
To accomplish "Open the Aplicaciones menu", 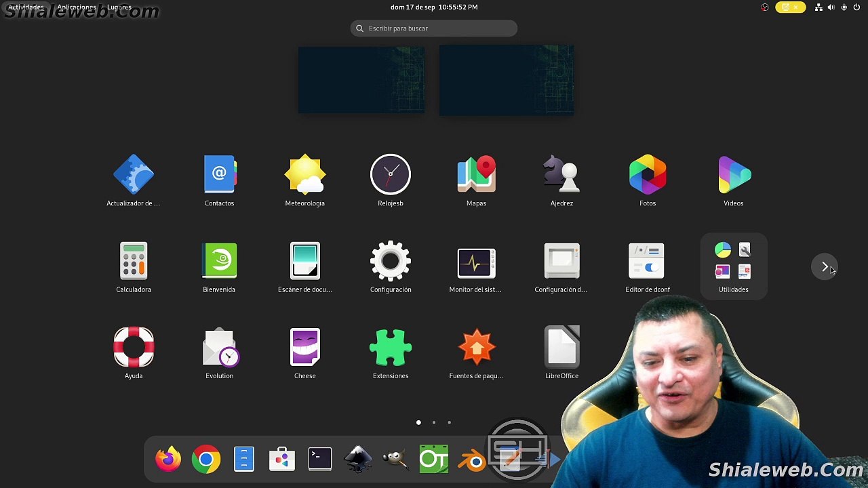I will point(77,7).
